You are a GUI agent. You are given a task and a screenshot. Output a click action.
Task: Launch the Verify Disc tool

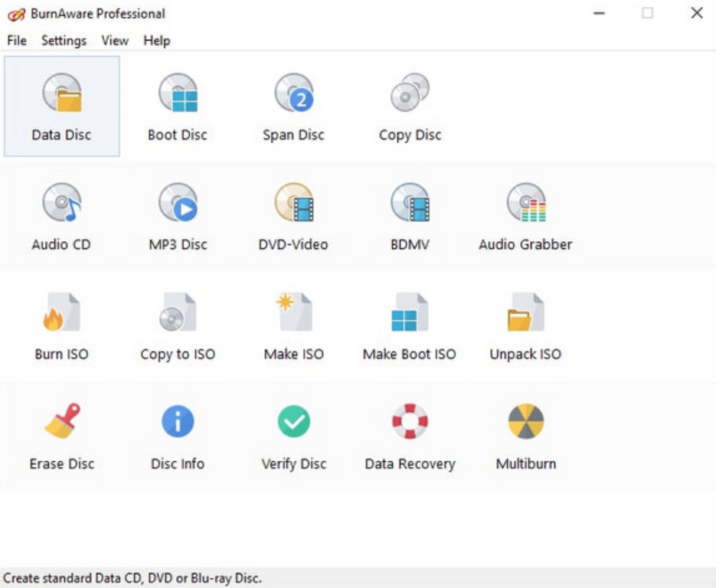click(x=293, y=436)
